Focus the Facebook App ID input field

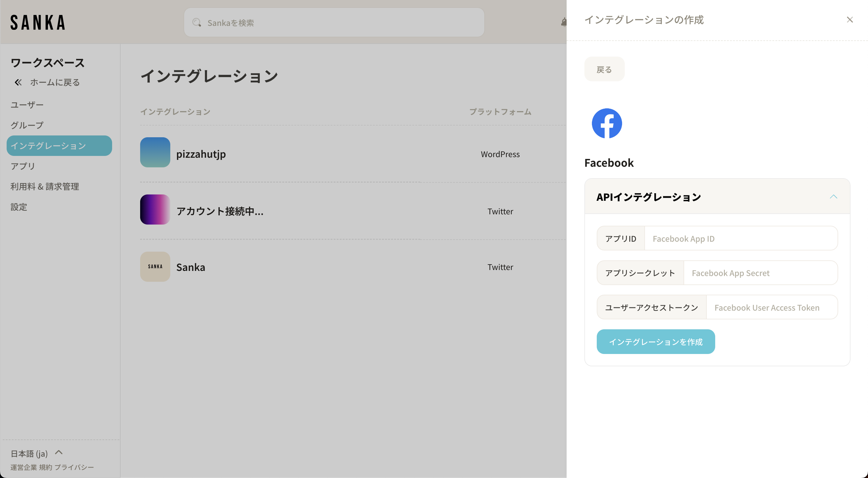[741, 238]
